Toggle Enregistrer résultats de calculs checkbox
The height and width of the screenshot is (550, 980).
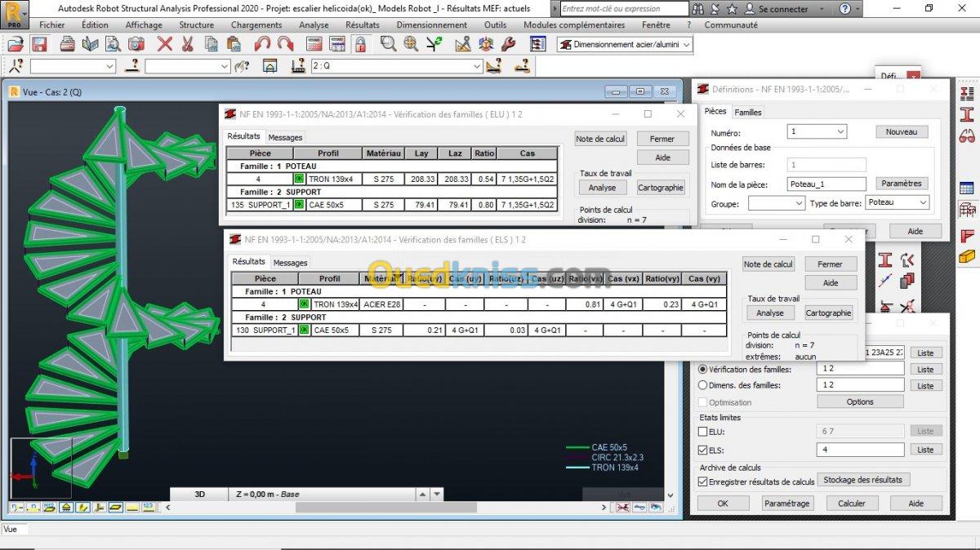[x=703, y=481]
